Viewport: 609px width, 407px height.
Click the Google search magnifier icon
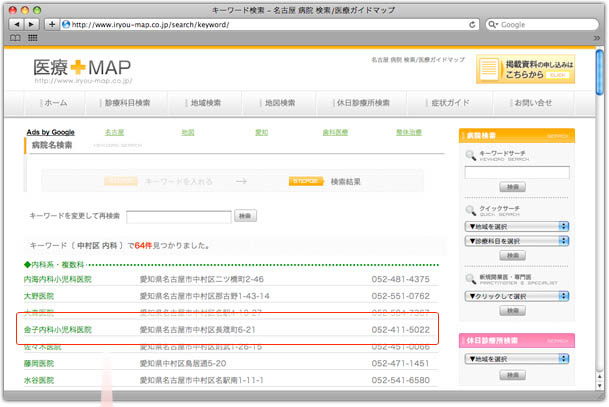[x=492, y=24]
